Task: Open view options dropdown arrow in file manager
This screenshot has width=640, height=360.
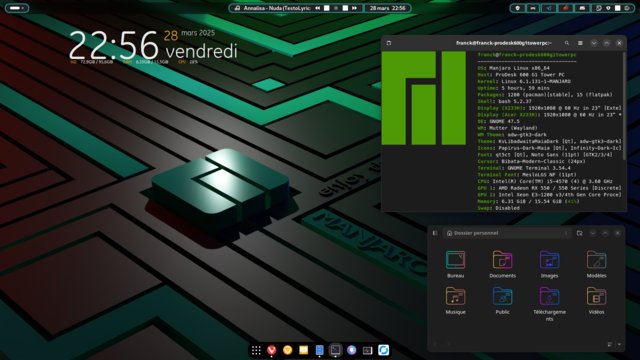Action: [x=619, y=344]
